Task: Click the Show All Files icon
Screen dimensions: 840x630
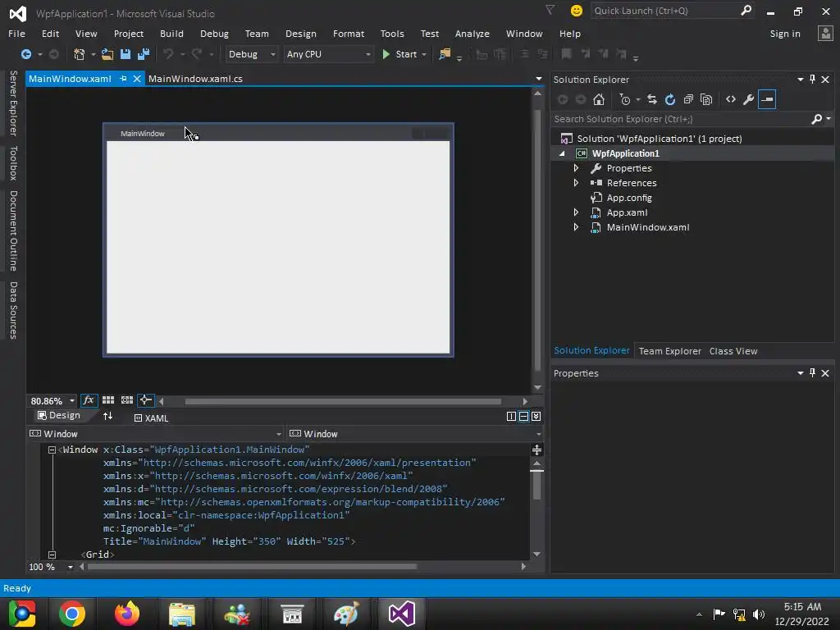Action: pos(706,99)
